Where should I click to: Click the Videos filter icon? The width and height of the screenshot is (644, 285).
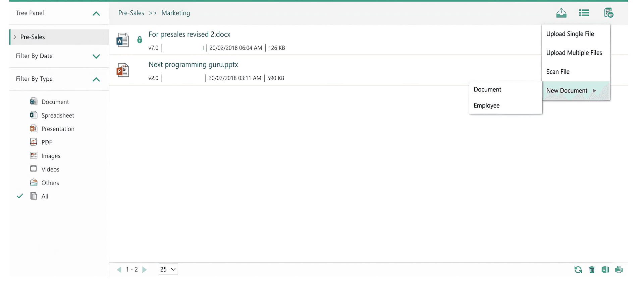pyautogui.click(x=34, y=169)
